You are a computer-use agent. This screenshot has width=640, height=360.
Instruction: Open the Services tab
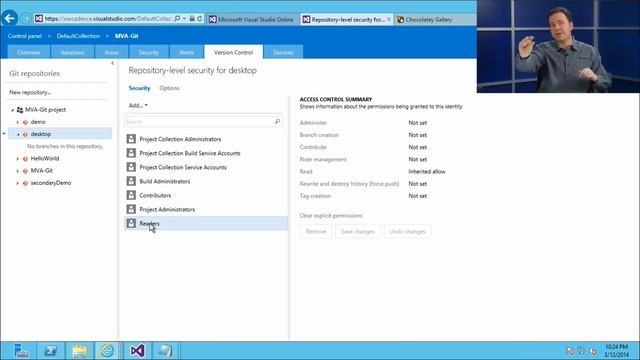283,52
